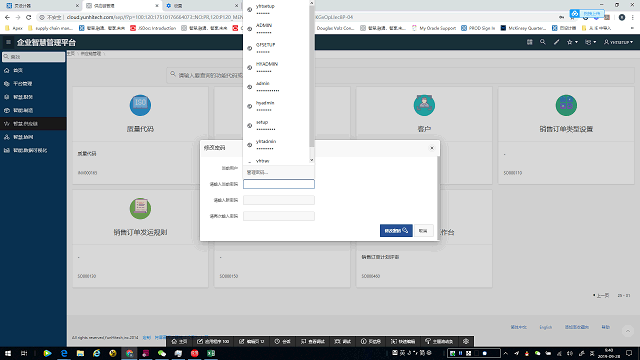
Task: Choose saved credential QFSETUP in autofill list
Action: click(x=276, y=48)
